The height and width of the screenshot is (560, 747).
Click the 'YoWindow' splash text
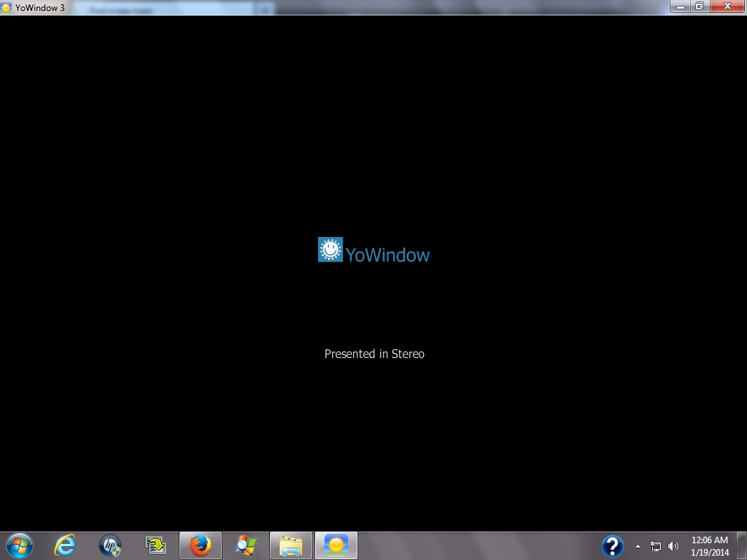coord(388,254)
